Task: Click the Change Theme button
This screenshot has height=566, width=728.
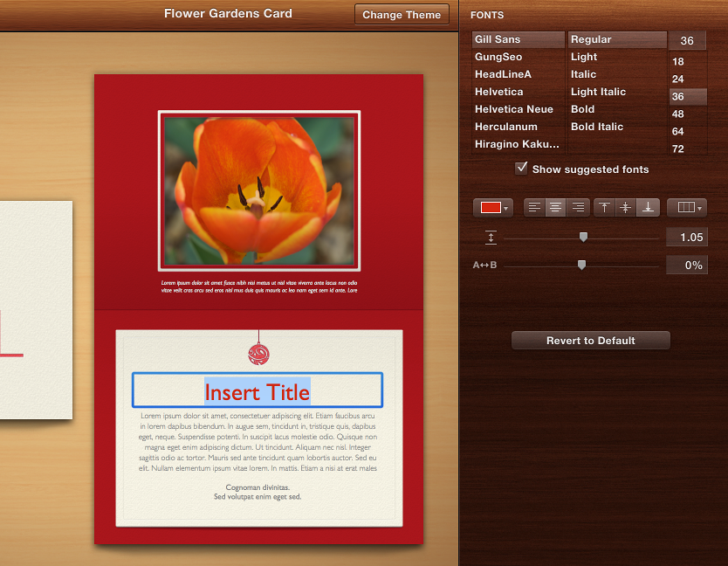Action: 402,14
